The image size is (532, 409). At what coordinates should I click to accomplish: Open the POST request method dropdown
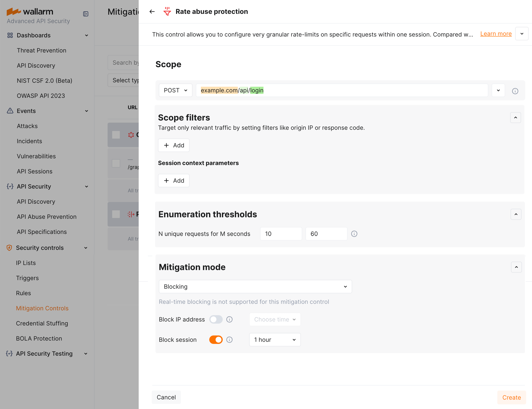point(175,90)
